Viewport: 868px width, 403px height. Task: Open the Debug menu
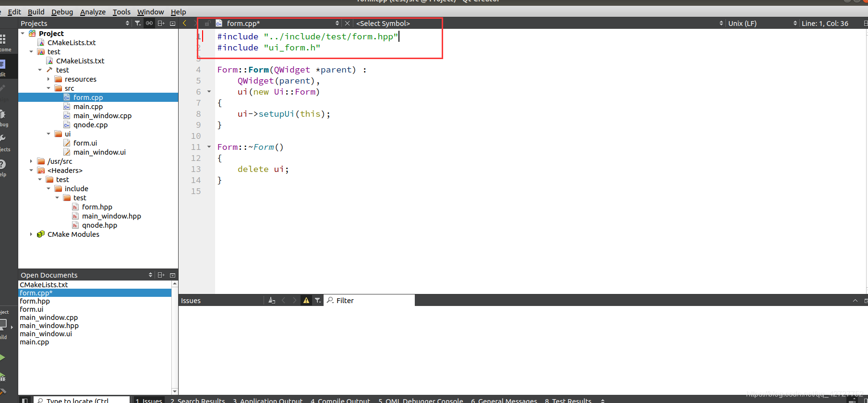(x=62, y=12)
